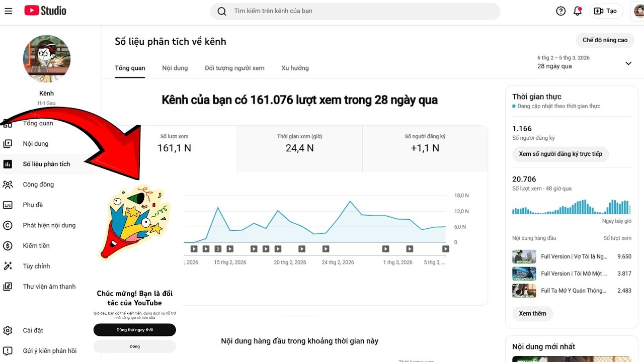Open Phụ đề subtitles section
644x362 pixels.
coord(33,205)
